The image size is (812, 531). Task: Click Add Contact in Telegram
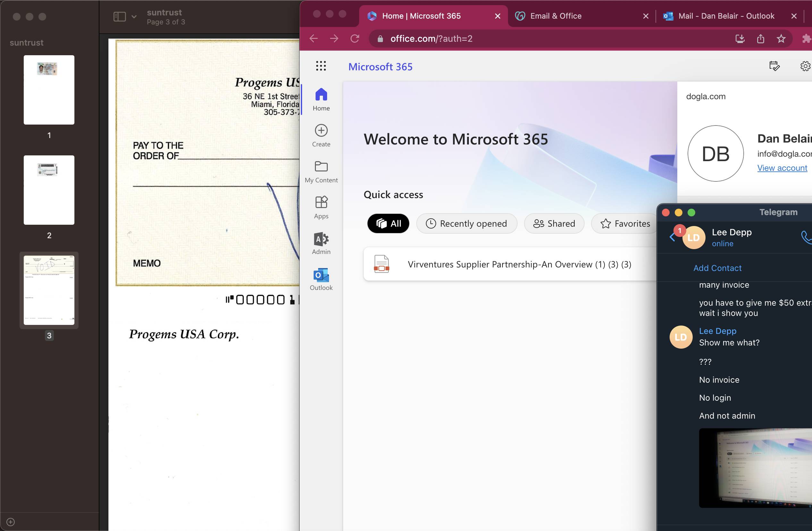[717, 268]
